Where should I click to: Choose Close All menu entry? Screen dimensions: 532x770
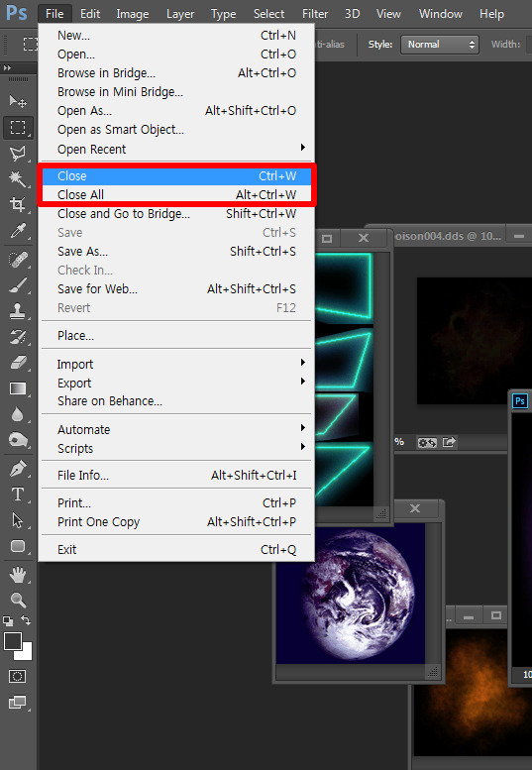(176, 194)
